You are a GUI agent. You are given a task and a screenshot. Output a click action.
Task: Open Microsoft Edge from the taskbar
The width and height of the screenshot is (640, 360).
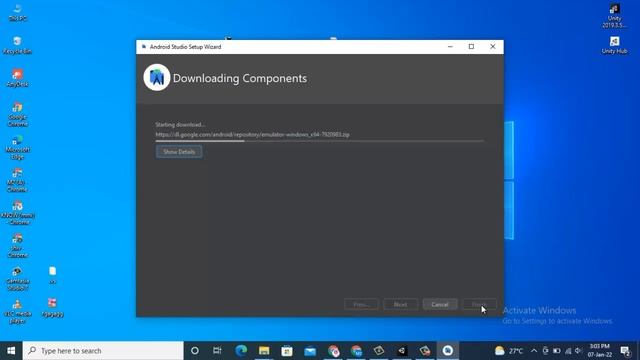point(241,351)
